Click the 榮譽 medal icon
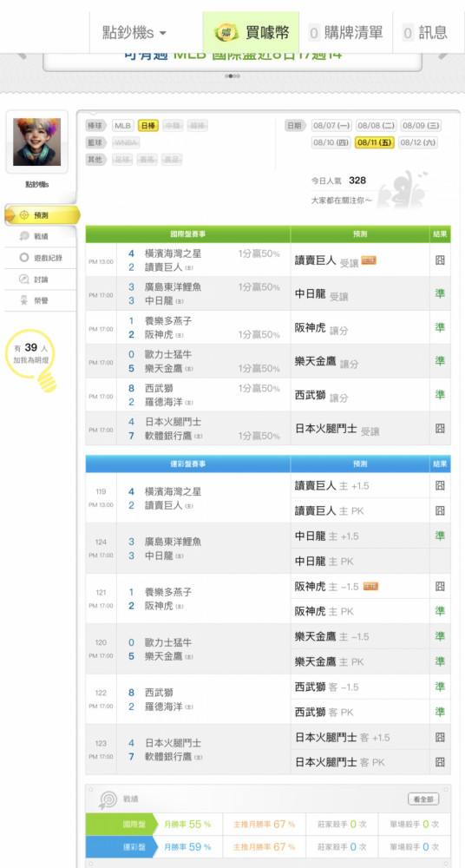This screenshot has height=868, width=465. pyautogui.click(x=23, y=300)
